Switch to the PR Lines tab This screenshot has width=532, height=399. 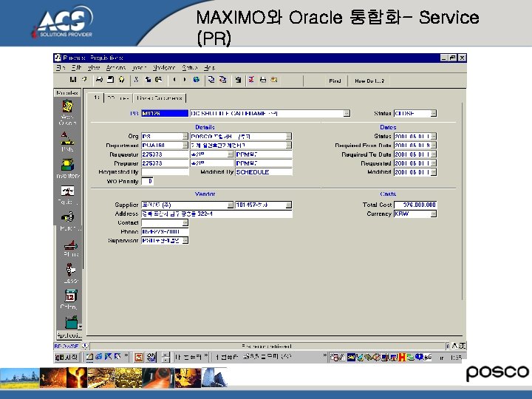coord(117,98)
